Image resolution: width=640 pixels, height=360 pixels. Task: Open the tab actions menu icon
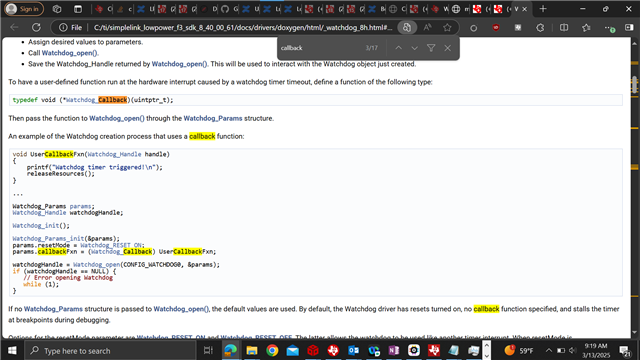click(x=78, y=9)
